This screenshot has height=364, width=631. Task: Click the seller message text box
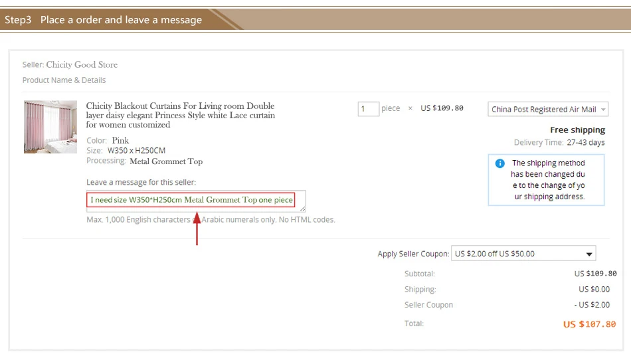pyautogui.click(x=195, y=201)
